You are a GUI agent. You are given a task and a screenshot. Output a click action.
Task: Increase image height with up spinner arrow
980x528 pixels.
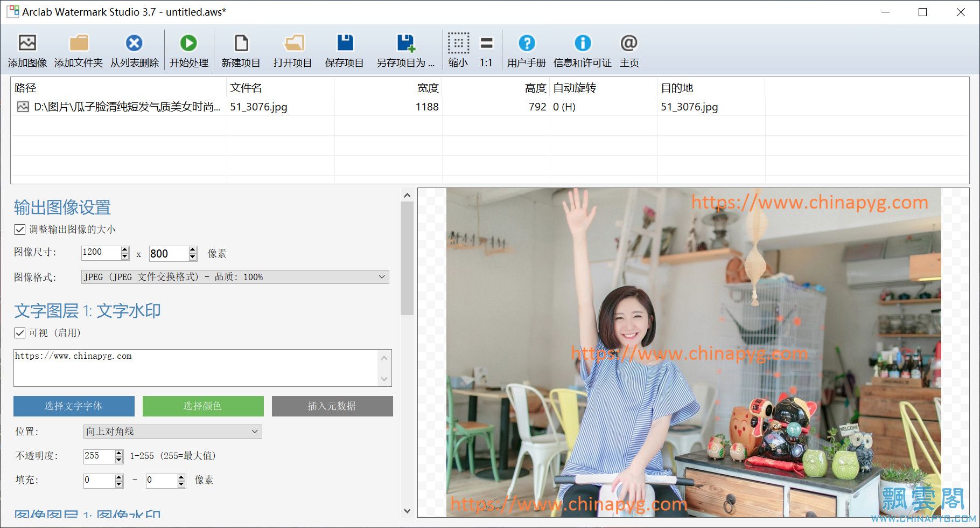click(x=193, y=249)
